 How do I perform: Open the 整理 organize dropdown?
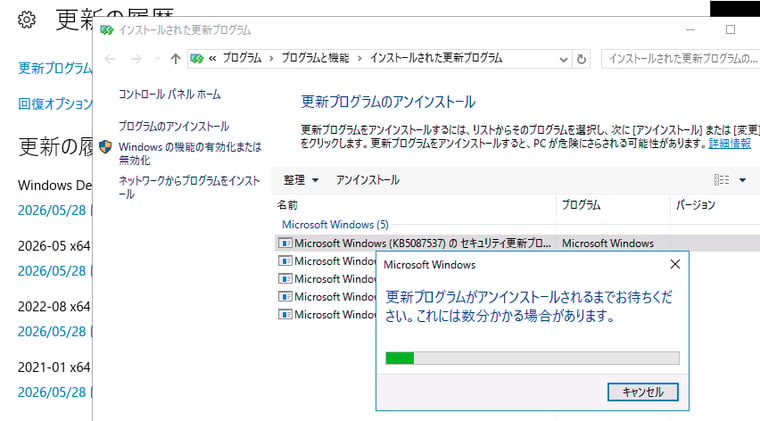point(301,180)
